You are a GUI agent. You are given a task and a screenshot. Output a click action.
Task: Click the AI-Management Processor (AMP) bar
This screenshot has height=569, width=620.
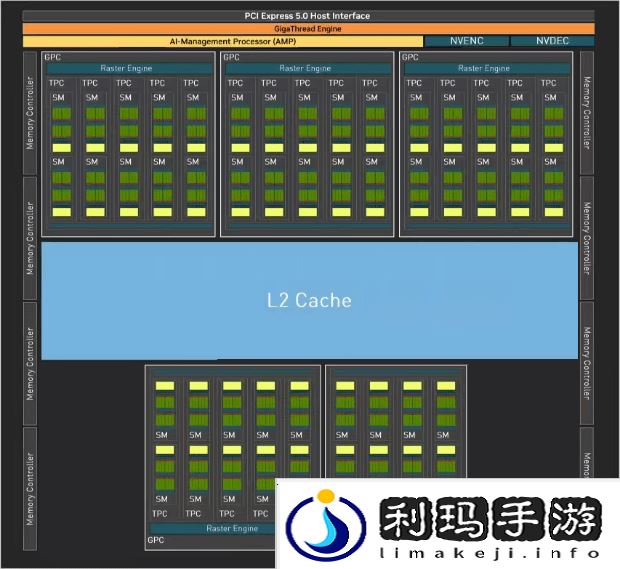(223, 42)
